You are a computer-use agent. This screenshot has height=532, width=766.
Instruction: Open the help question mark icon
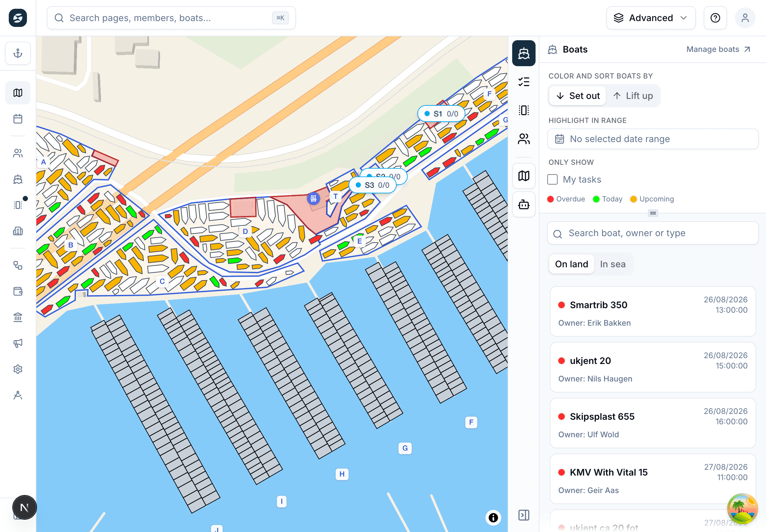715,18
